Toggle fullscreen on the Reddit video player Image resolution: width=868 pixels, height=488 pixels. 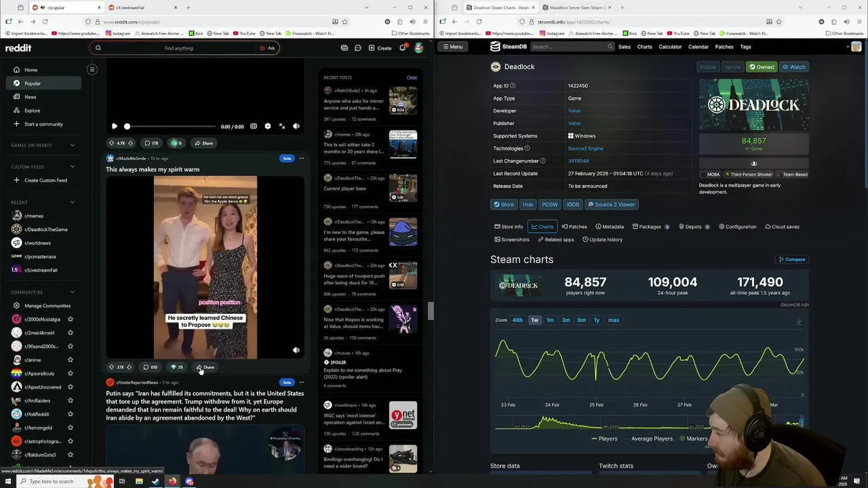tap(282, 126)
